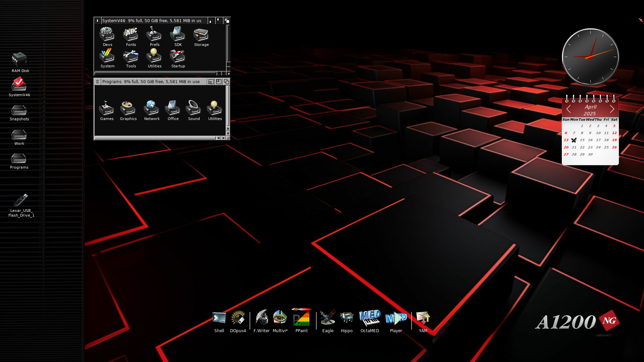The width and height of the screenshot is (644, 362).
Task: Click Programs window scroll right arrow
Action: point(223,138)
